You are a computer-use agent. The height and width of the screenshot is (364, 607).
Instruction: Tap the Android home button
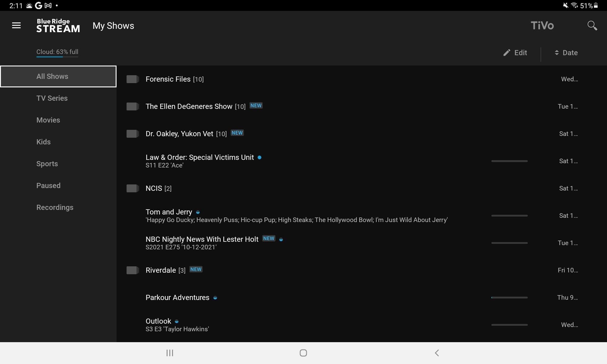click(303, 353)
